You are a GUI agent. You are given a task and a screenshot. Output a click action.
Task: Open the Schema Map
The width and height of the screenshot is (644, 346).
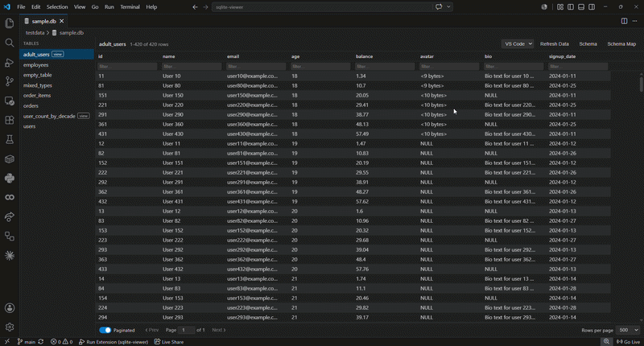(x=621, y=44)
